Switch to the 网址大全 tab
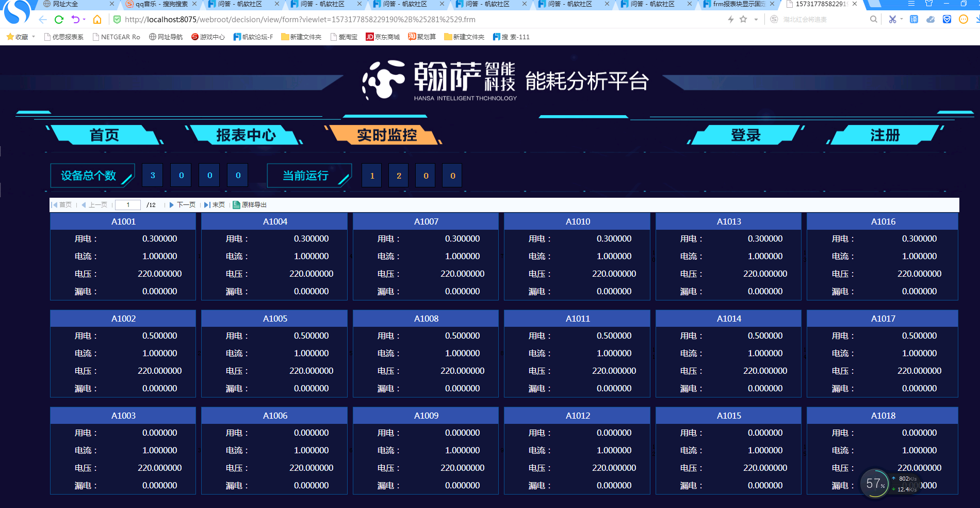This screenshot has height=508, width=980. click(77, 4)
